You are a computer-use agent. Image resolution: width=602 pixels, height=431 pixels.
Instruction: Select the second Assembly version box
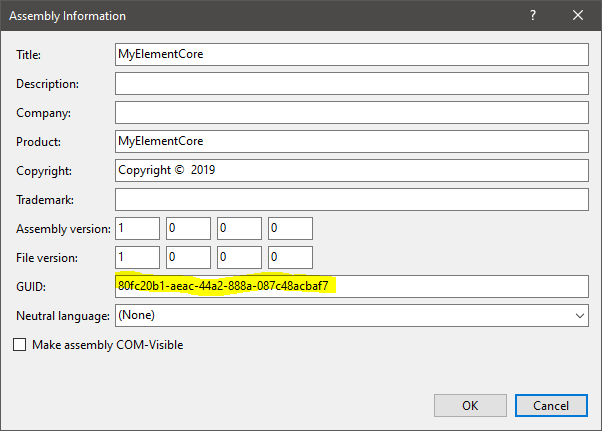coord(188,228)
